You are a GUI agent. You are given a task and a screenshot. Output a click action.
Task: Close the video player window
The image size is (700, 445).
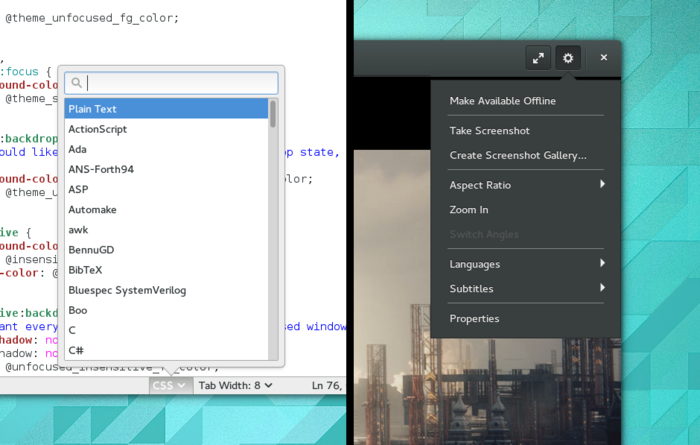click(x=604, y=58)
